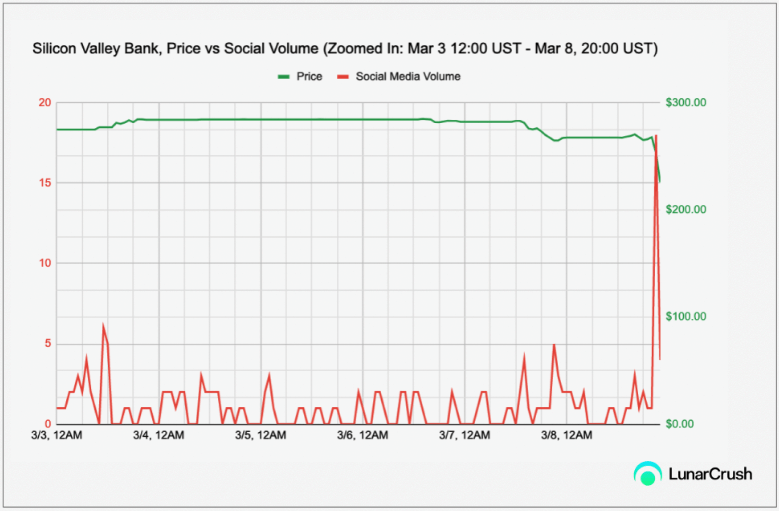Click the left axis label '5'

coord(48,344)
